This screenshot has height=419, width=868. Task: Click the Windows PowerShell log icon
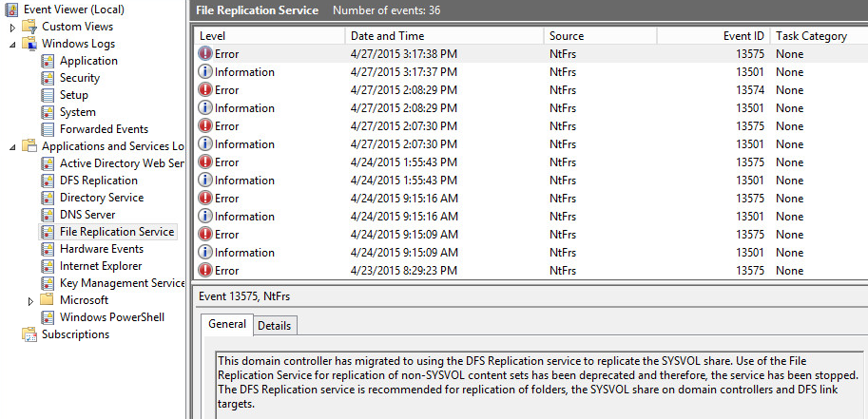(x=48, y=317)
